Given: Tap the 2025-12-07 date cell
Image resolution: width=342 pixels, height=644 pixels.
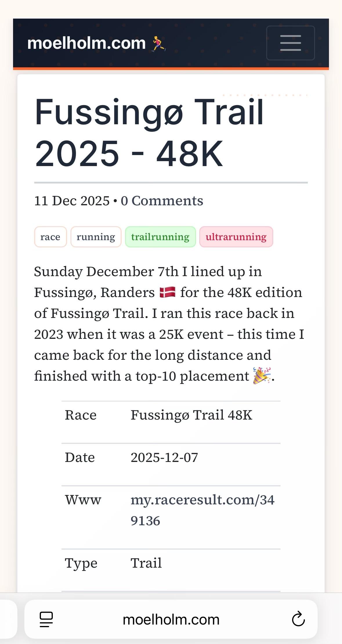Looking at the screenshot, I should (x=164, y=457).
